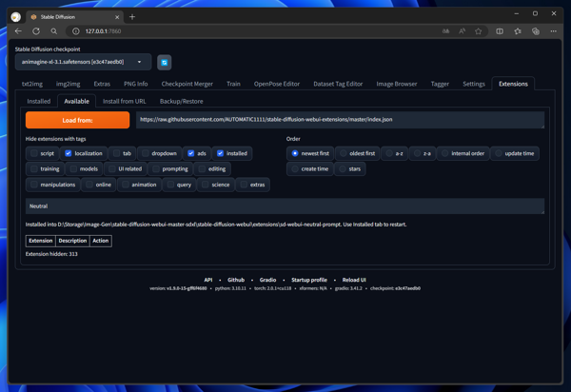This screenshot has width=571, height=392.
Task: Enable the UI related tag checkbox
Action: coord(112,169)
